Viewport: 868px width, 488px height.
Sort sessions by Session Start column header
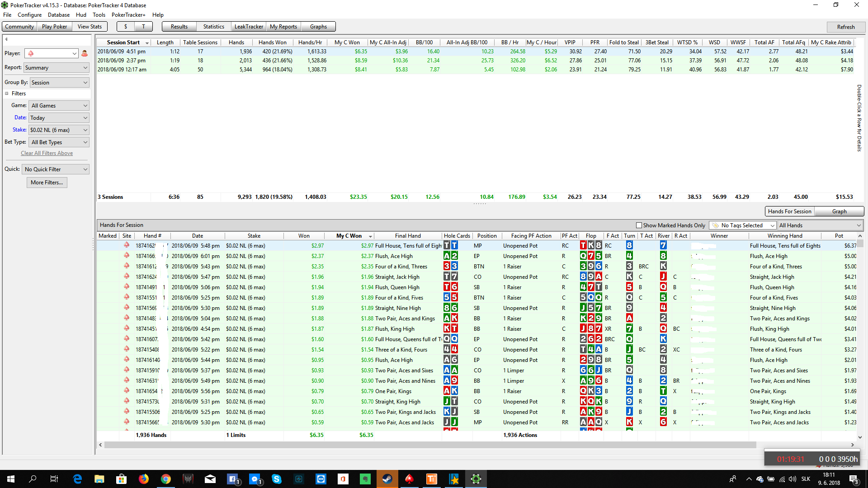[123, 42]
